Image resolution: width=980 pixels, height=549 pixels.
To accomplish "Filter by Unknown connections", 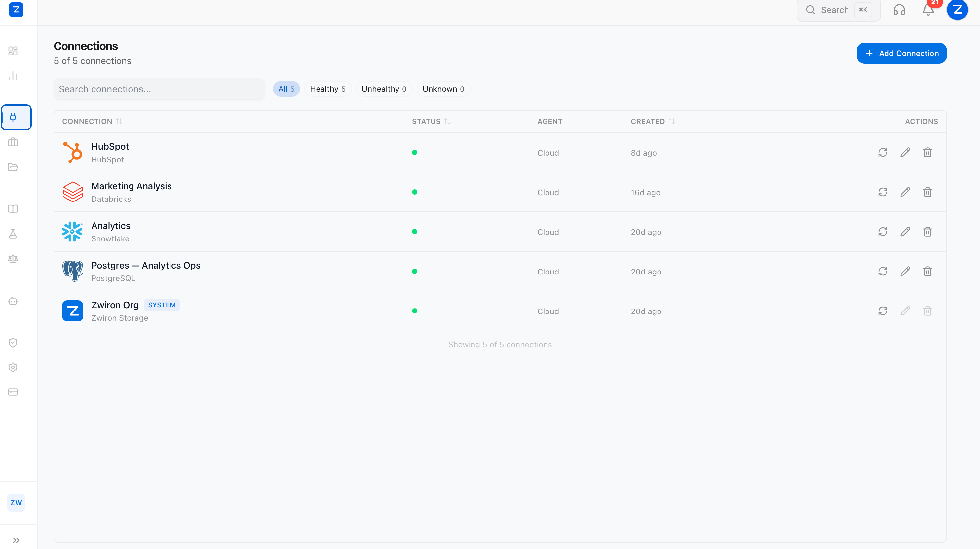I will pyautogui.click(x=443, y=89).
